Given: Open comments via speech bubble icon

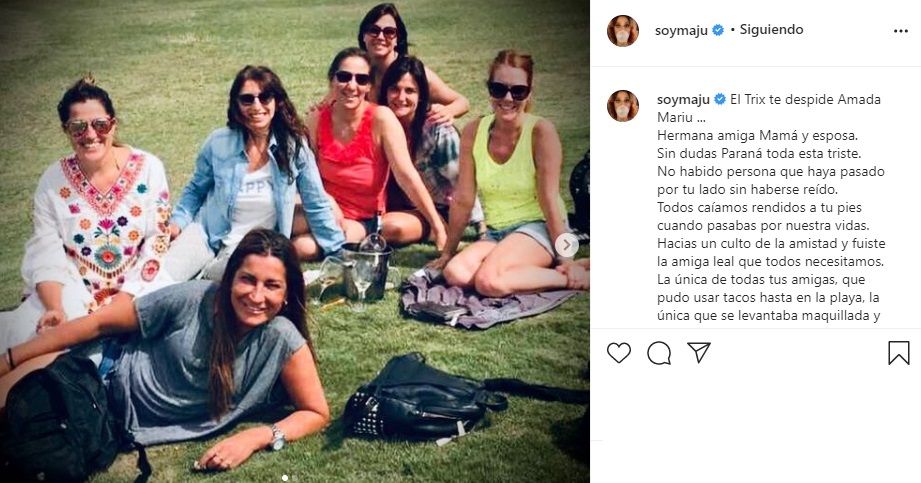Looking at the screenshot, I should point(659,353).
